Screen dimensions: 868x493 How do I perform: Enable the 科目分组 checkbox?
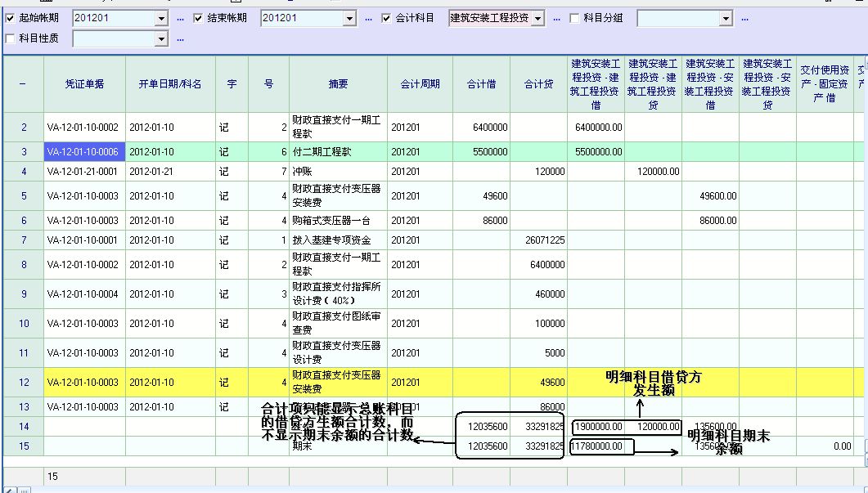pyautogui.click(x=574, y=18)
